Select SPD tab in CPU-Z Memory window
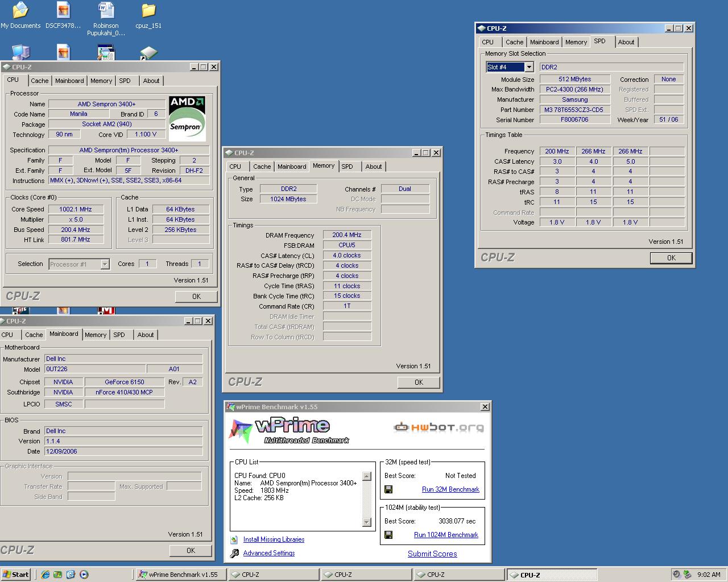The image size is (728, 582). (x=348, y=167)
